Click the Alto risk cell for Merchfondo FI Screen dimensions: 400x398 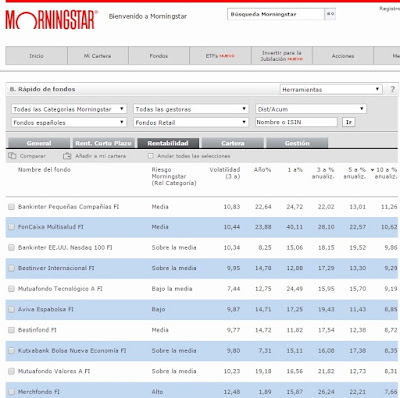[x=157, y=392]
